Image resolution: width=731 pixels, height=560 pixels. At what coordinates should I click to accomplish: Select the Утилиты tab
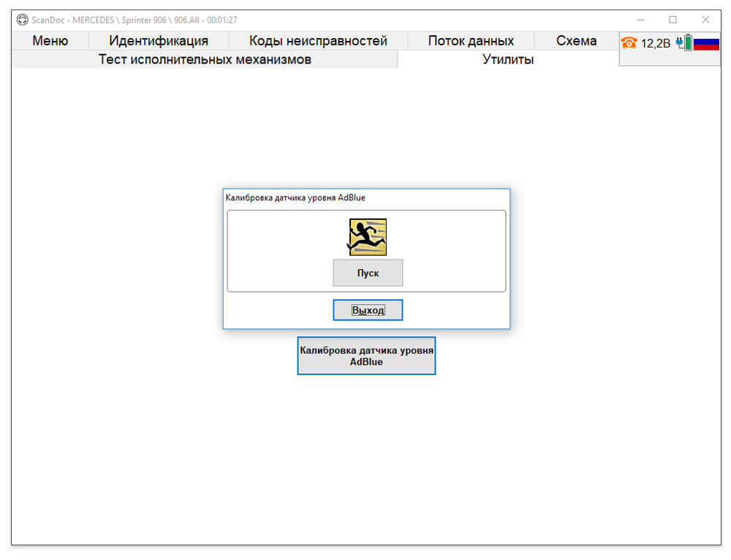click(x=508, y=59)
